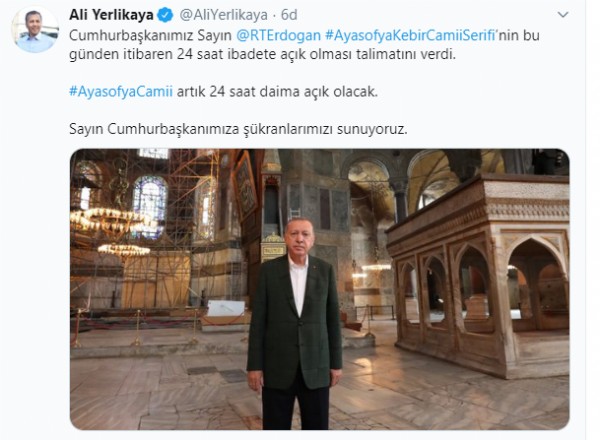600x440 pixels.
Task: Open the @RTErdogan mention
Action: pos(279,35)
